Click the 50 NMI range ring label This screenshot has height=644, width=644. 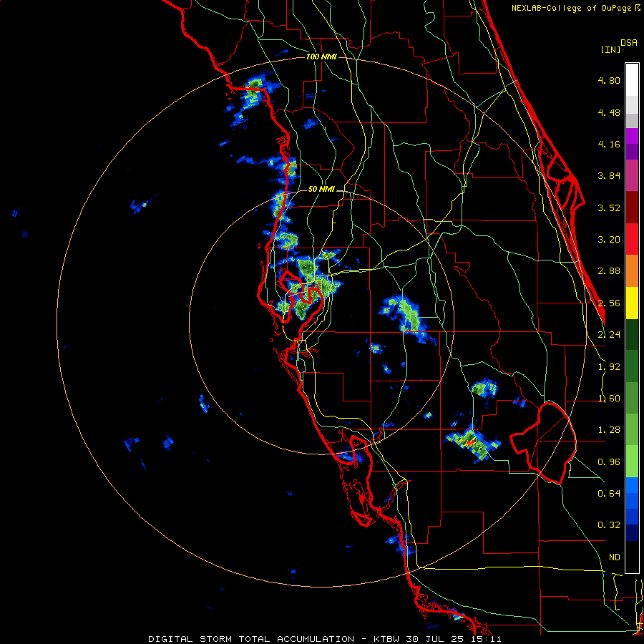(x=321, y=190)
